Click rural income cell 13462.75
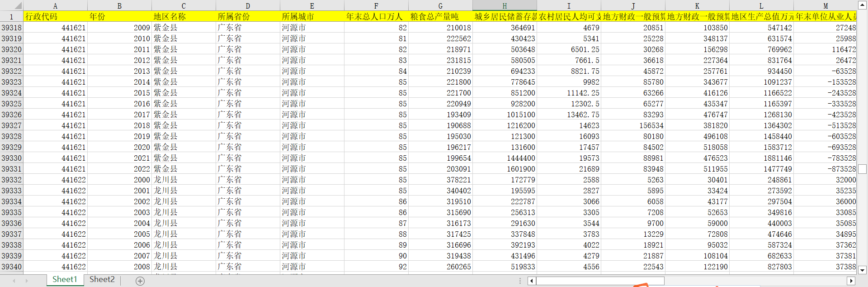The width and height of the screenshot is (868, 287). pyautogui.click(x=569, y=115)
